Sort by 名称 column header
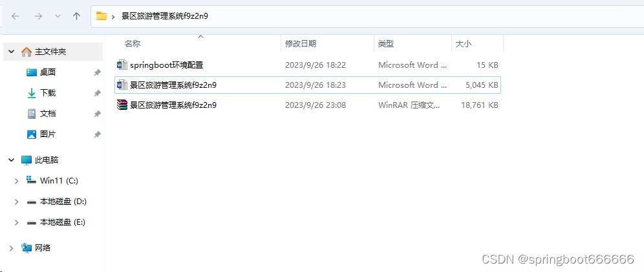The image size is (644, 272). tap(133, 44)
